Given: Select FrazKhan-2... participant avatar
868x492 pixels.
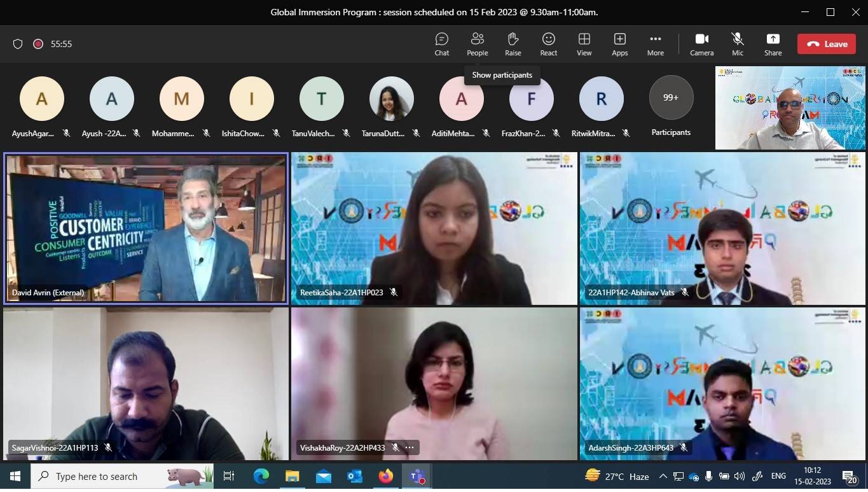Looking at the screenshot, I should tap(532, 99).
